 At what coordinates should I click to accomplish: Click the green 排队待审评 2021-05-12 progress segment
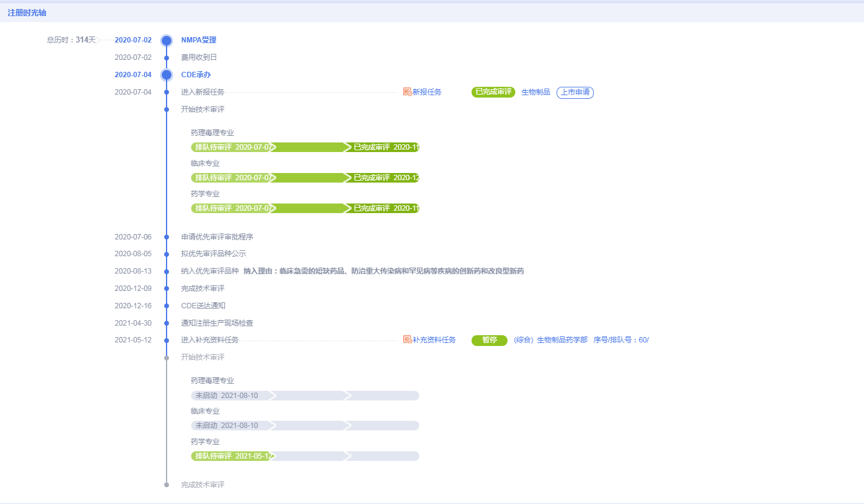pos(231,456)
